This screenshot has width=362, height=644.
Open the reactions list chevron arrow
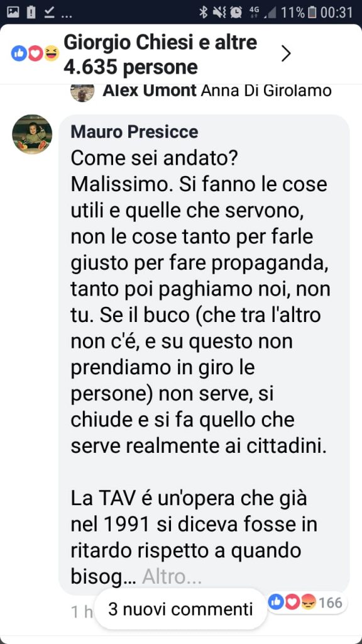pyautogui.click(x=286, y=54)
